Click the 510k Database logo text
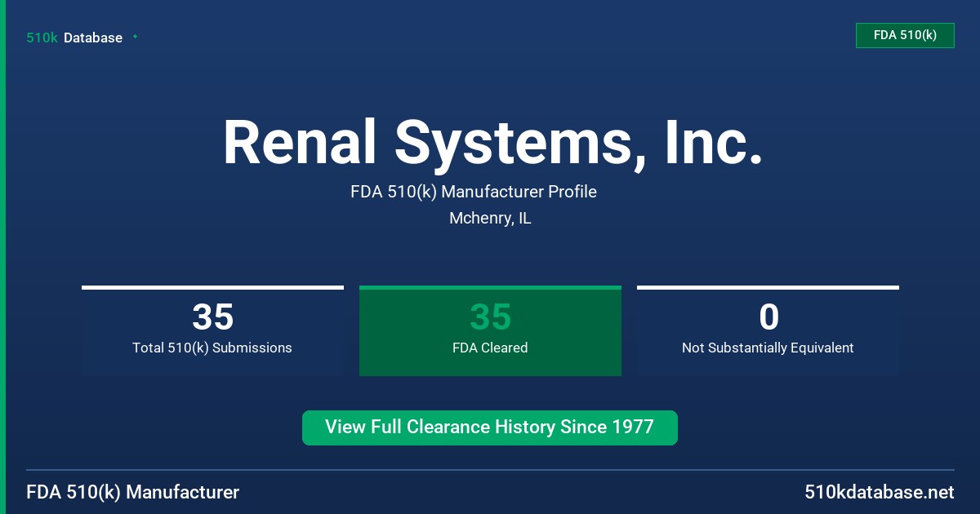The image size is (980, 514). (74, 38)
